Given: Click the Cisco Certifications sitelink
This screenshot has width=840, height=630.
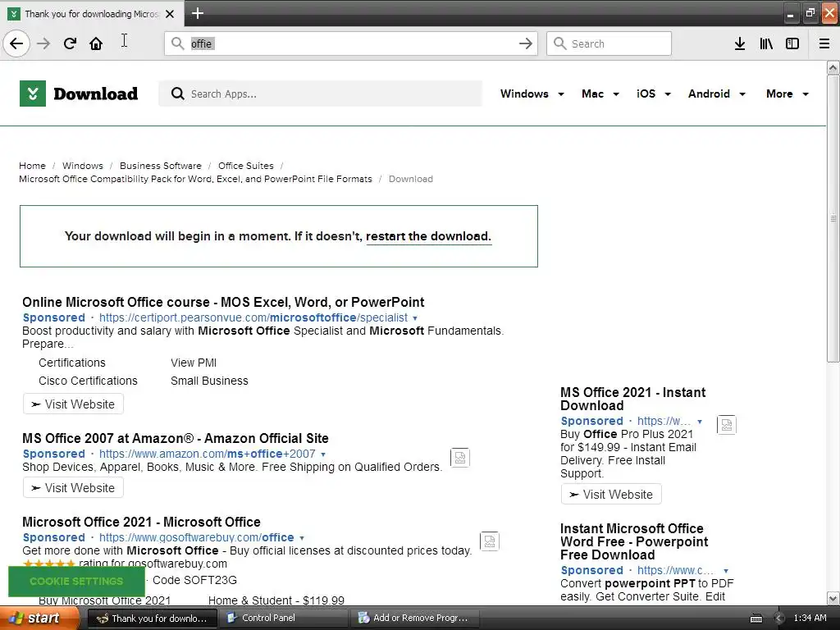Looking at the screenshot, I should (88, 381).
